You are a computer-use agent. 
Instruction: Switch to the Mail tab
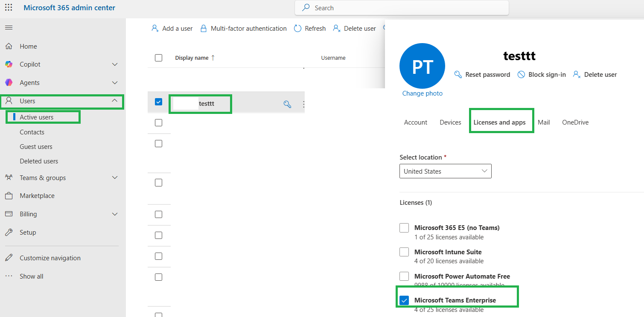(544, 122)
